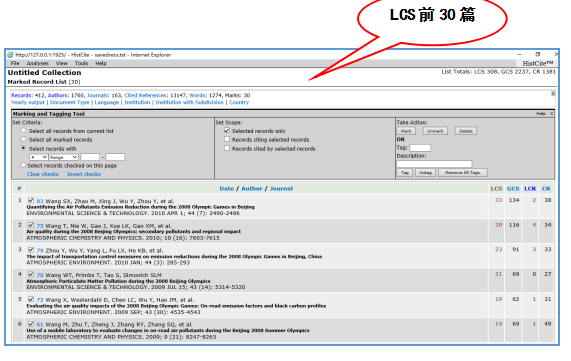Sort by GCS column
This screenshot has width=571, height=361.
tap(513, 189)
